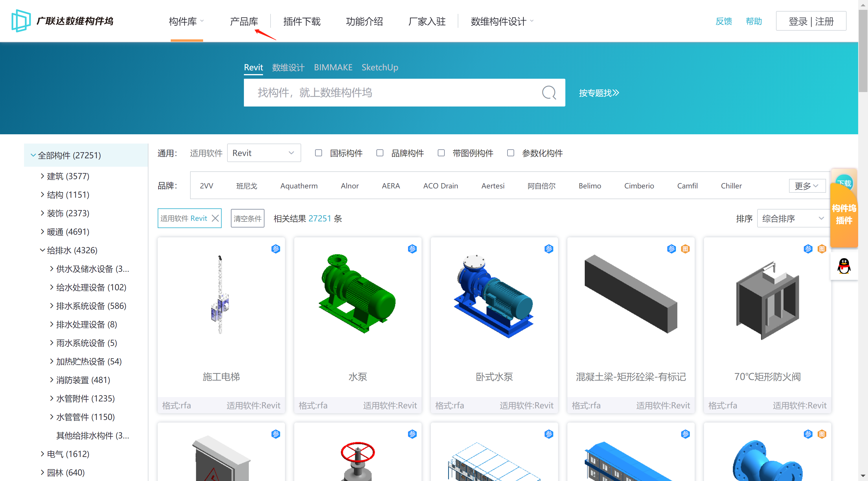Open the blue 卧式水泵 thumbnail
The image size is (868, 481).
[x=494, y=296]
